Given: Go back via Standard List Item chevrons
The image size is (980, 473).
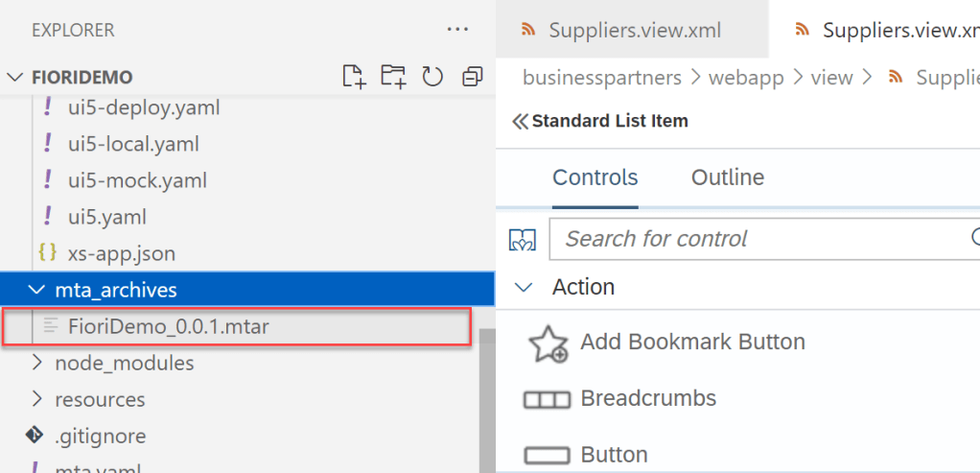Looking at the screenshot, I should coord(521,122).
